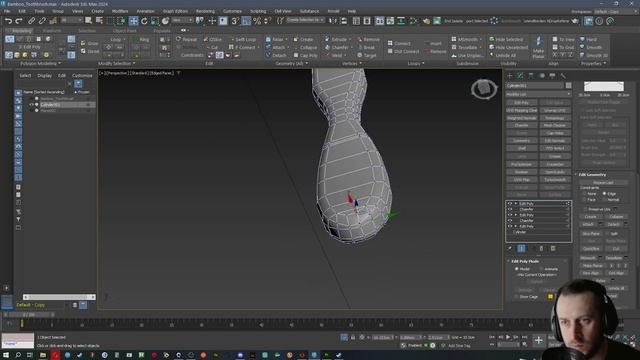Click the Mirror tool icon
Image resolution: width=640 pixels, height=360 pixels.
(333, 20)
